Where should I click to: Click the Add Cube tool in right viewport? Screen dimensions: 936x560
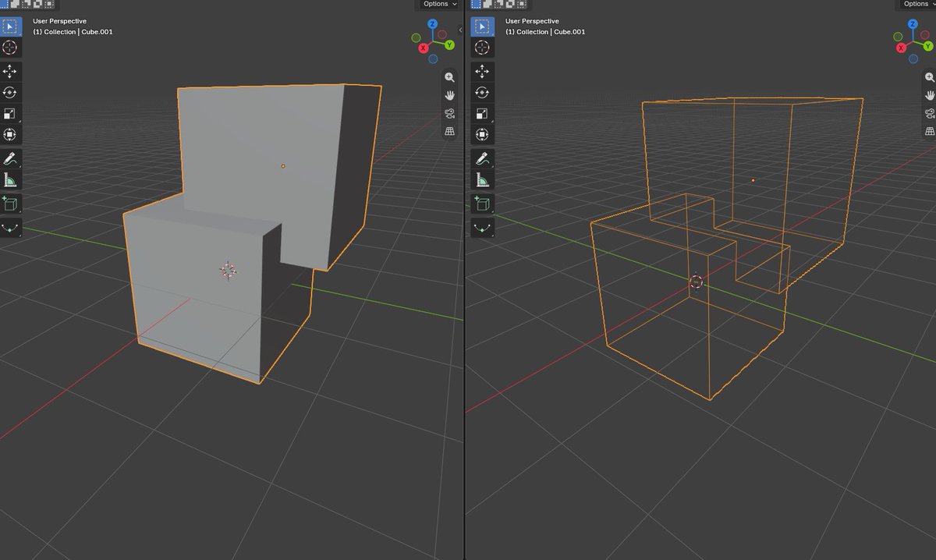pos(483,204)
